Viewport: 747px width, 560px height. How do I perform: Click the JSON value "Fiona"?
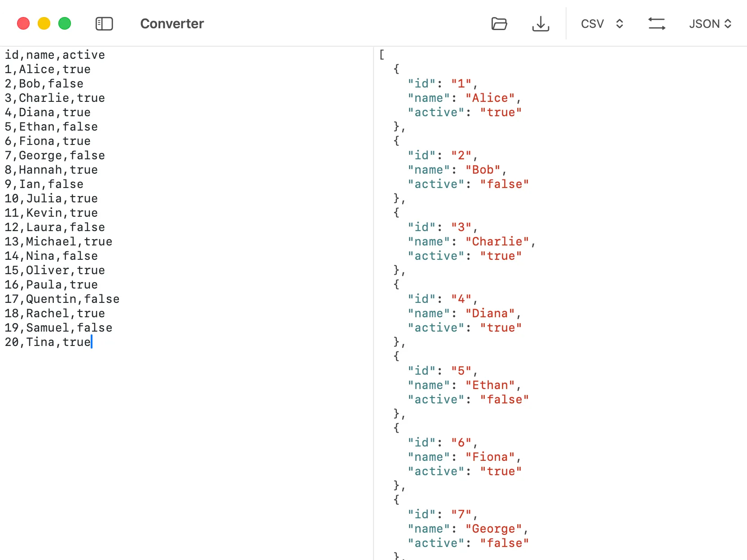click(x=490, y=457)
